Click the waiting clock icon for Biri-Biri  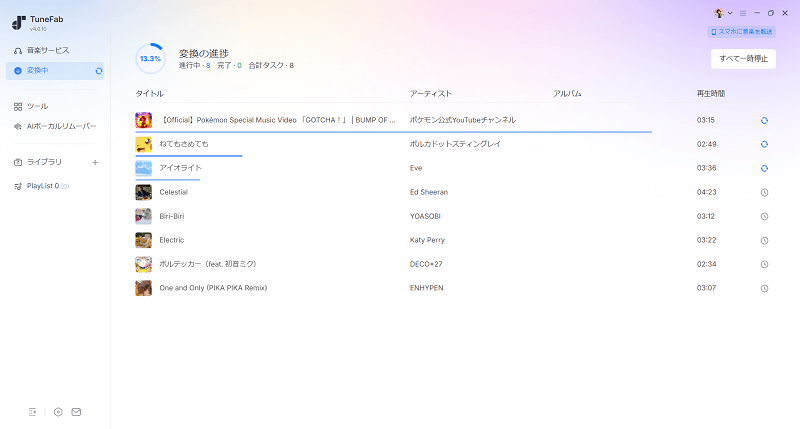pyautogui.click(x=764, y=216)
